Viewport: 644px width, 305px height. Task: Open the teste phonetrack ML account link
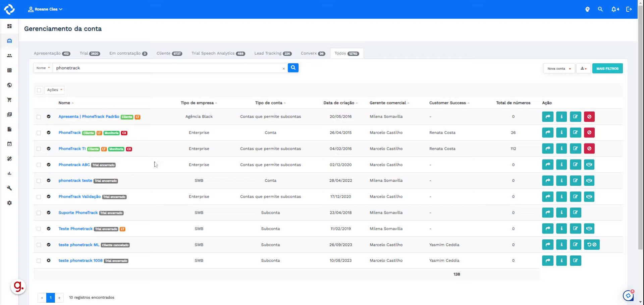pos(79,245)
